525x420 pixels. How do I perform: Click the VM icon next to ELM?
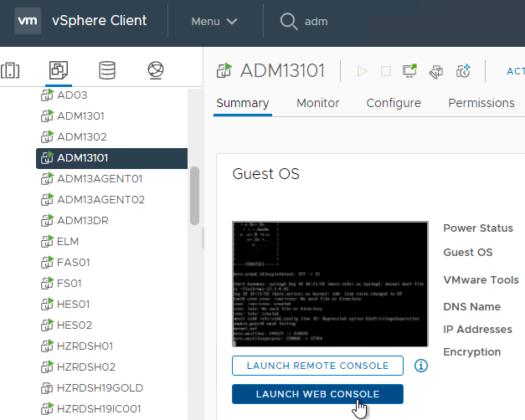click(x=47, y=242)
